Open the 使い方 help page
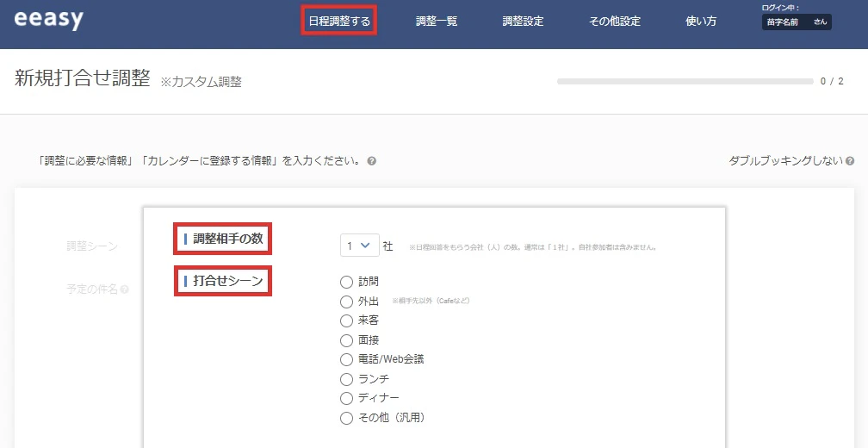Viewport: 868px width, 448px height. point(700,21)
